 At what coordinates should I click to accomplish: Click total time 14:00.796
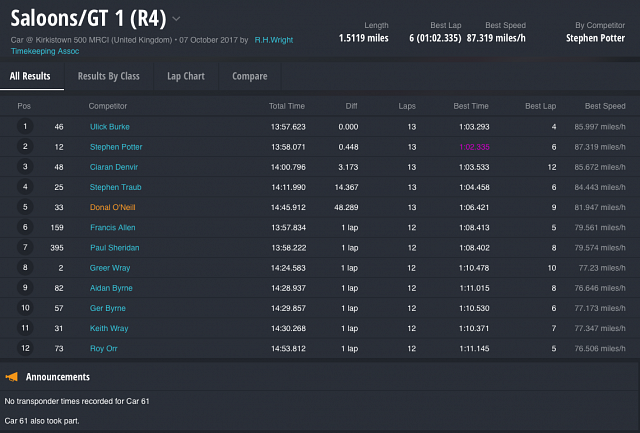tap(288, 167)
